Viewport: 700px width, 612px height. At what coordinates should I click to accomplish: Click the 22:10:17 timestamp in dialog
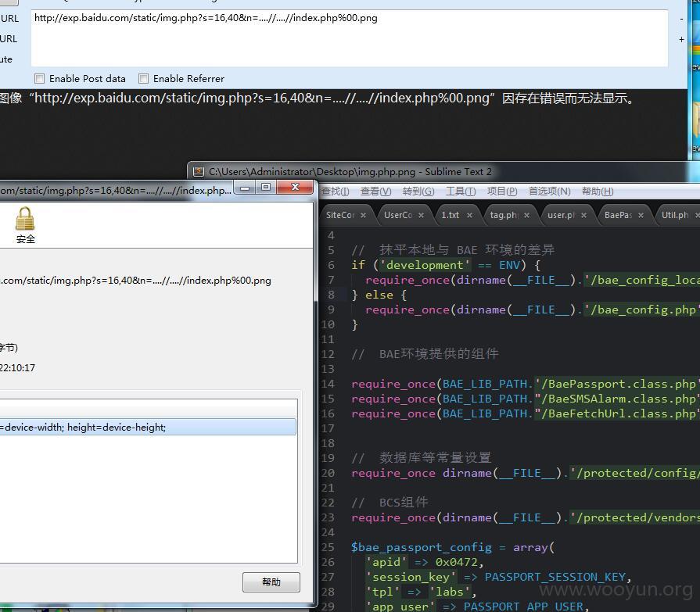[x=17, y=368]
